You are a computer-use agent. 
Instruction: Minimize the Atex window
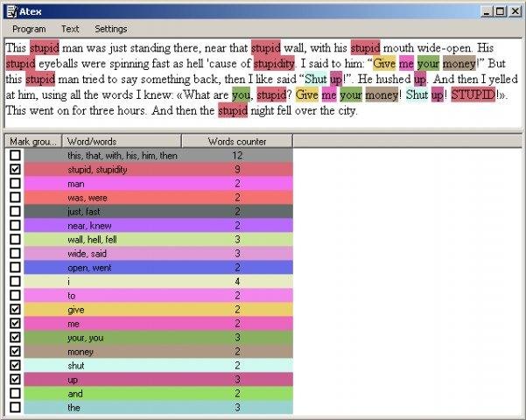pyautogui.click(x=487, y=11)
